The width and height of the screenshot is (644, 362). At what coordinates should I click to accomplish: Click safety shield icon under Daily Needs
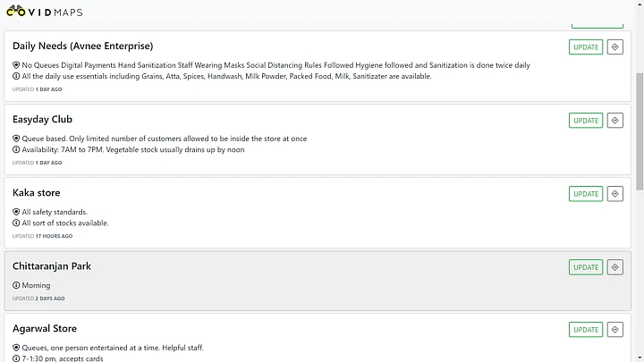coord(16,65)
